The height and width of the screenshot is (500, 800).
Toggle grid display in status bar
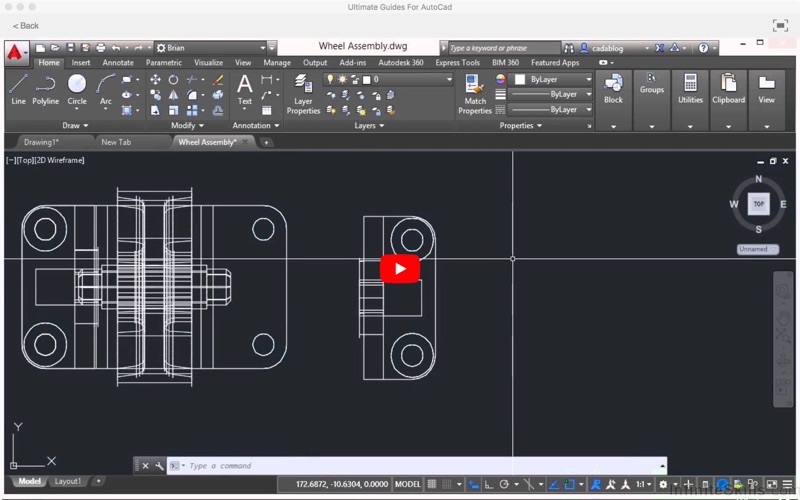pyautogui.click(x=432, y=485)
